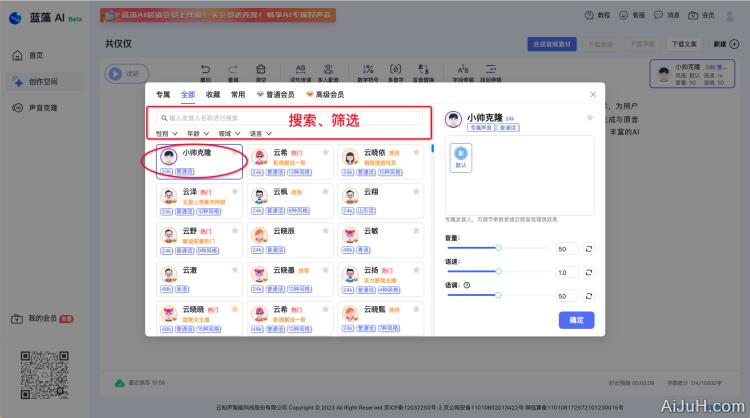Reset the 语速 speed value with refresh icon
The width and height of the screenshot is (750, 418).
click(x=588, y=272)
